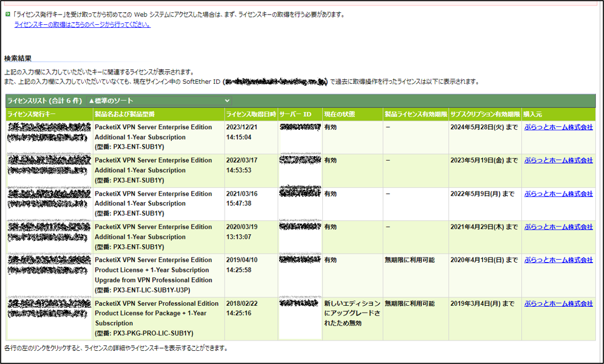Image resolution: width=604 pixels, height=364 pixels.
Task: Click purchase source link on the 2021/03/16 row
Action: (x=558, y=194)
